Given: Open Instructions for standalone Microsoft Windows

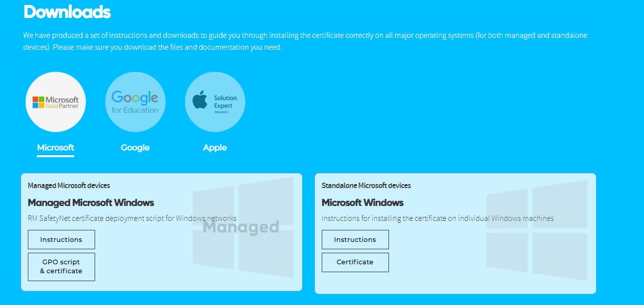Looking at the screenshot, I should tap(355, 239).
